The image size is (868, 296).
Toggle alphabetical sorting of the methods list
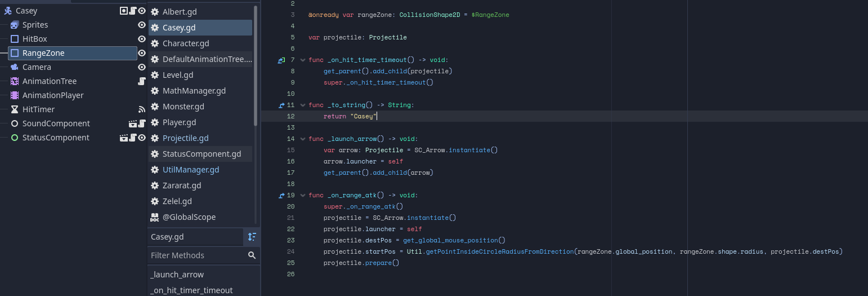[x=252, y=237]
